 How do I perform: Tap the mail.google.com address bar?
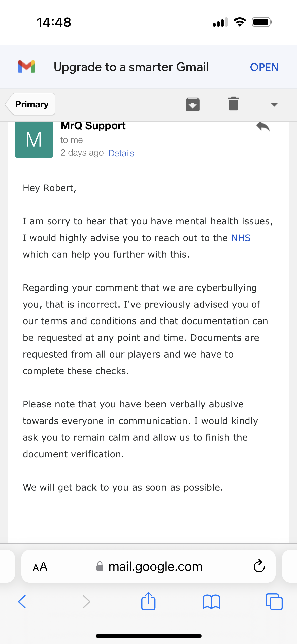coord(148,566)
